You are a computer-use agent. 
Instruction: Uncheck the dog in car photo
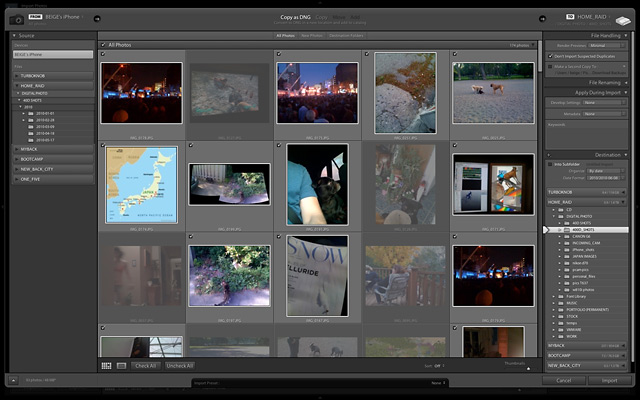pyautogui.click(x=279, y=145)
